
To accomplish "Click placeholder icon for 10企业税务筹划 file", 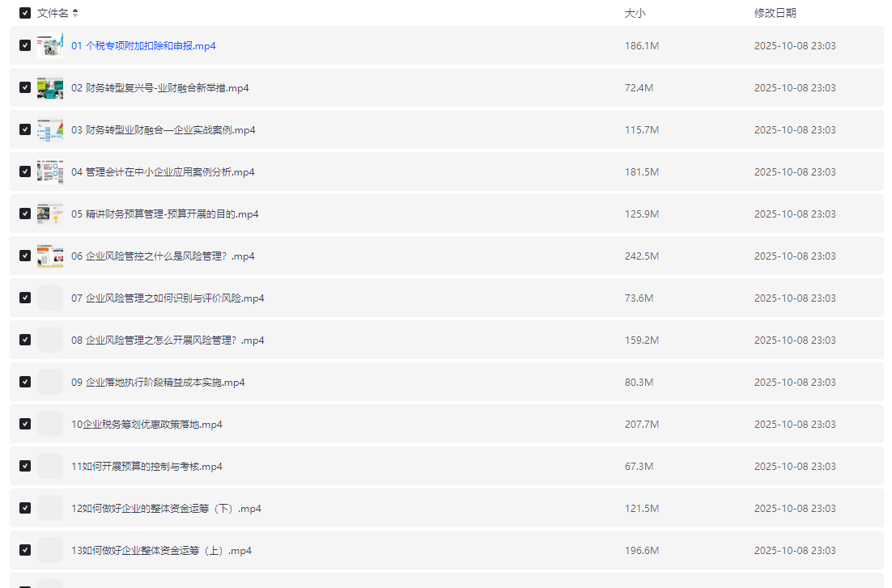I will pos(50,425).
